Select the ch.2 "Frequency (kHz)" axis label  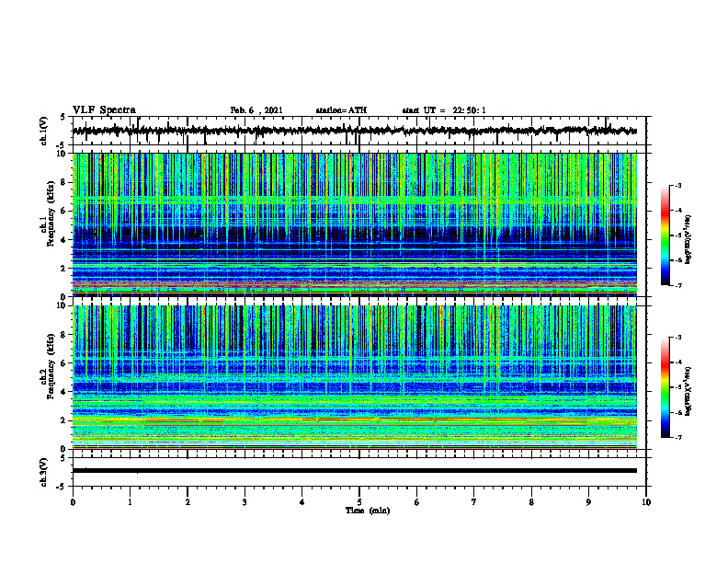51,366
